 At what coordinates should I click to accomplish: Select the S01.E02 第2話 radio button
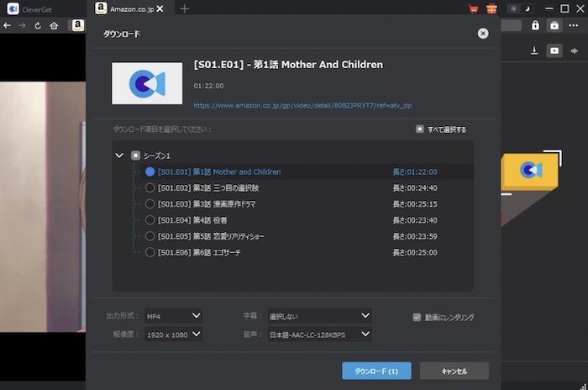click(x=150, y=187)
